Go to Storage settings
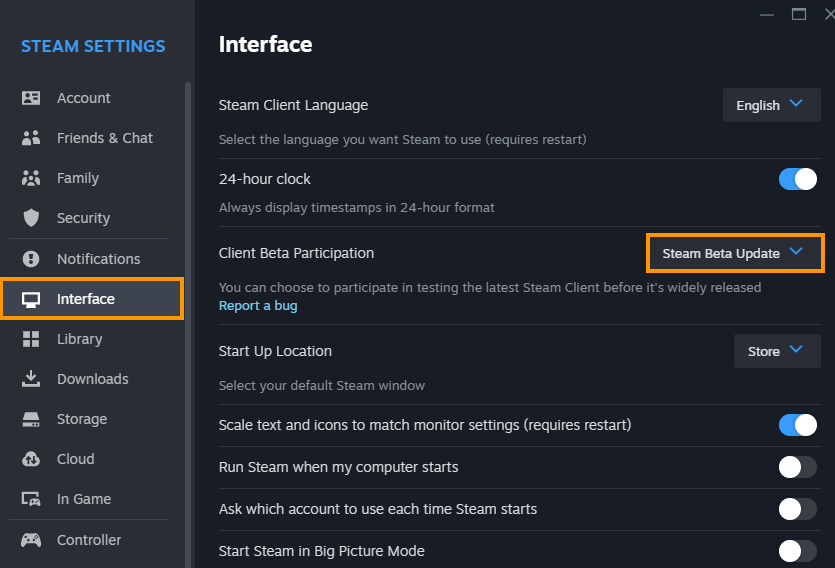 pyautogui.click(x=92, y=419)
